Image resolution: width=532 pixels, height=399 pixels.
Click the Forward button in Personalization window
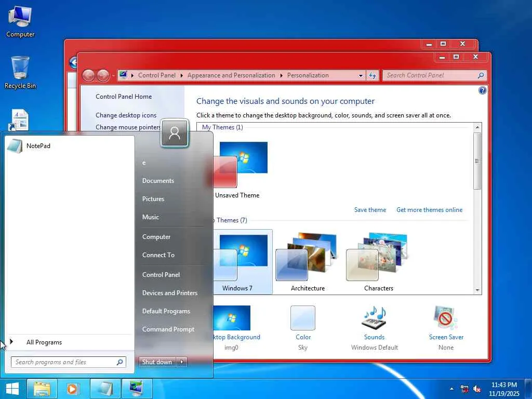(x=103, y=75)
